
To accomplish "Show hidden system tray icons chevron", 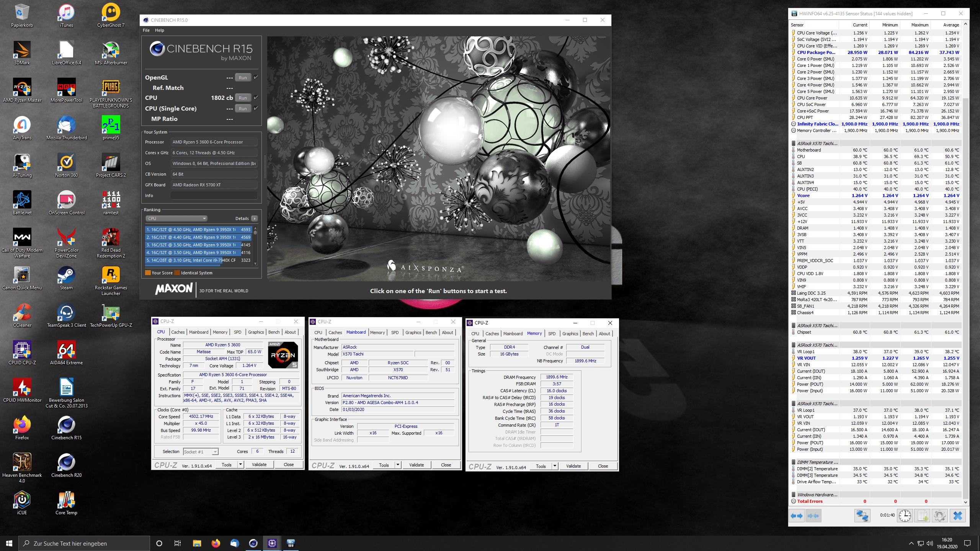I will [911, 543].
